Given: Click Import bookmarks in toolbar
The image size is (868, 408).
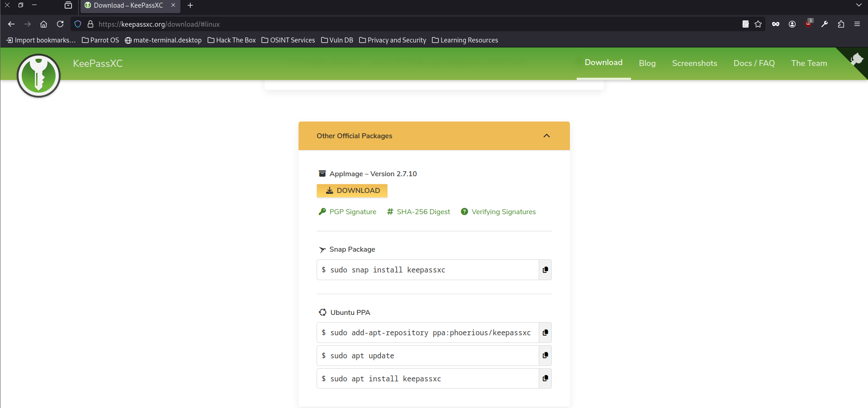Looking at the screenshot, I should pyautogui.click(x=41, y=40).
